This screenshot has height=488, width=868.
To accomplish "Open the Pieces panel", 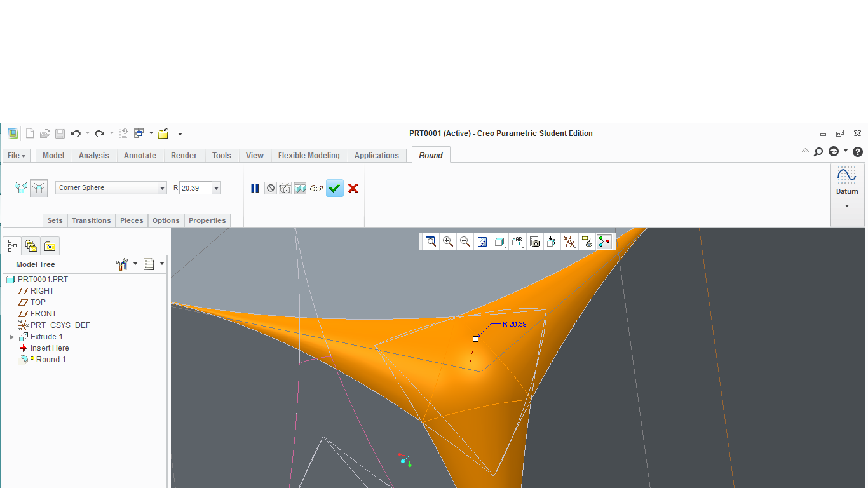I will 132,220.
